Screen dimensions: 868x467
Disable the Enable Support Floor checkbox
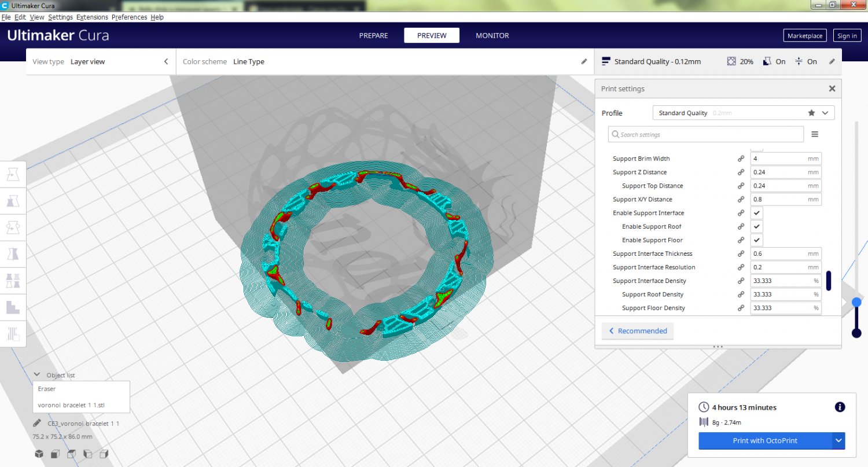[756, 240]
